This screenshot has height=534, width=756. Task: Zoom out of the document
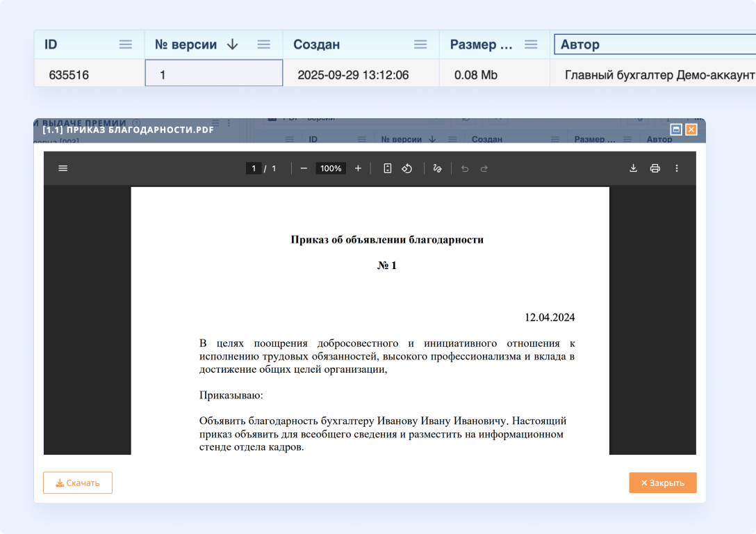[303, 168]
